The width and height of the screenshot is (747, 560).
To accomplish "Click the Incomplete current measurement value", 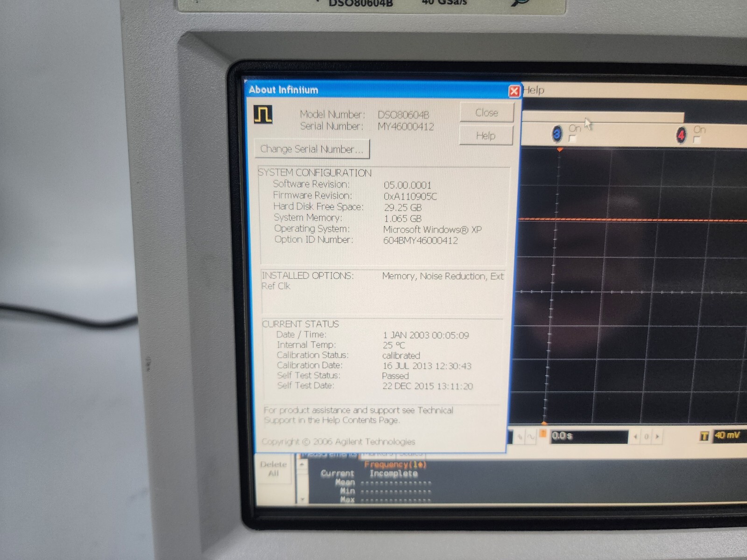I will (394, 473).
